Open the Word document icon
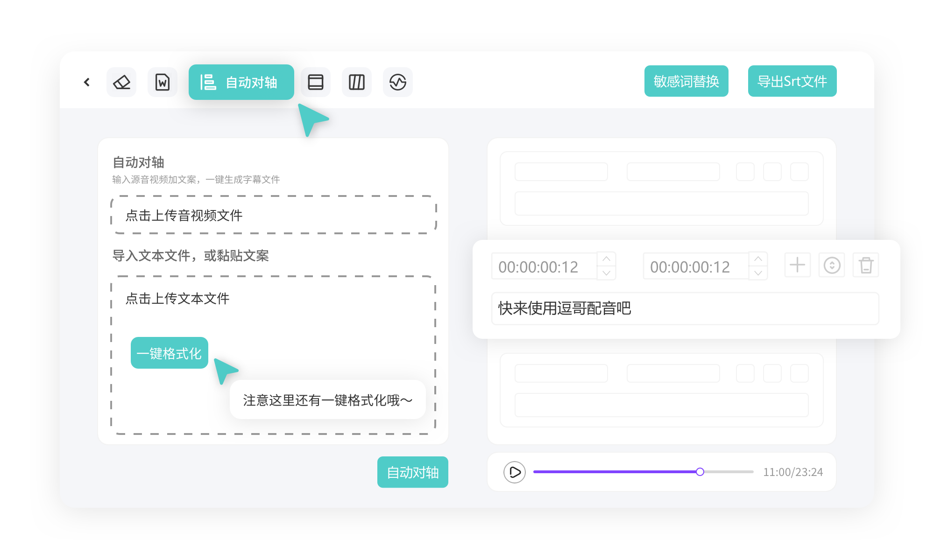Screen dimensions: 934x560 (x=163, y=82)
